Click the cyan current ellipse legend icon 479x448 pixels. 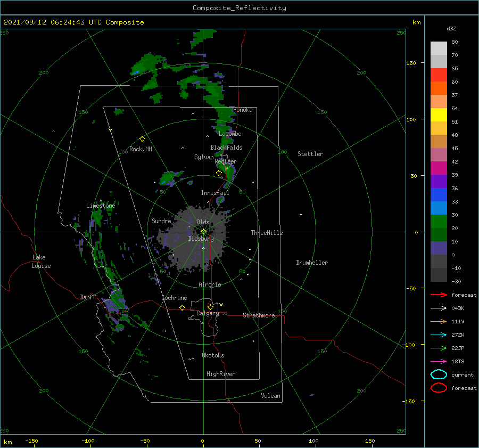439,374
